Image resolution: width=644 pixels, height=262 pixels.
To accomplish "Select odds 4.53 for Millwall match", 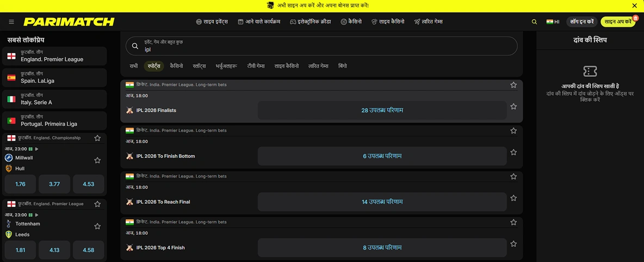I will click(x=88, y=184).
